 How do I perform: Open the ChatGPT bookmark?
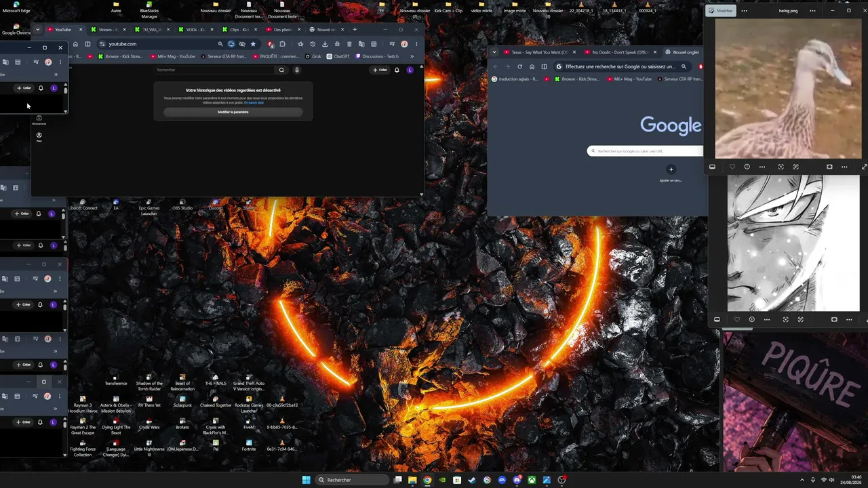pos(338,56)
